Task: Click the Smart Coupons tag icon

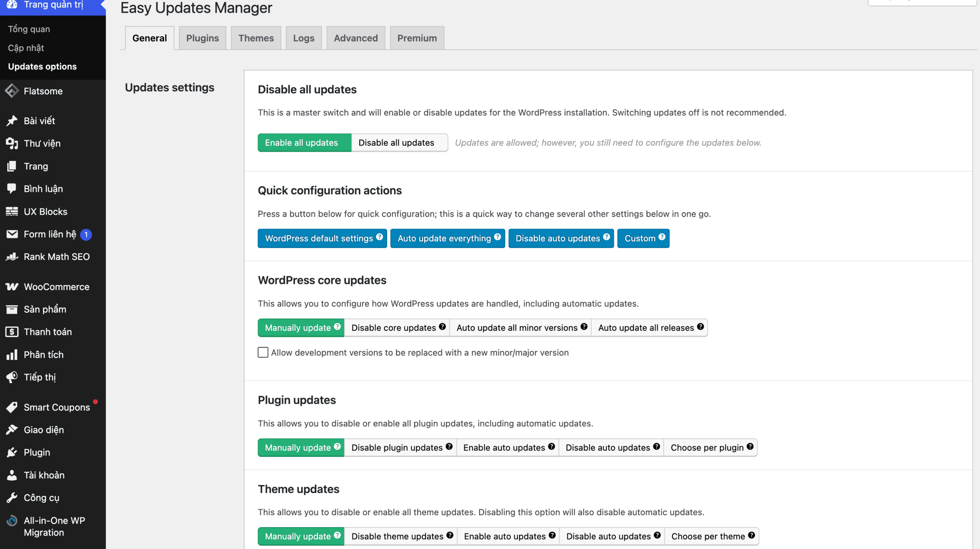Action: coord(12,407)
